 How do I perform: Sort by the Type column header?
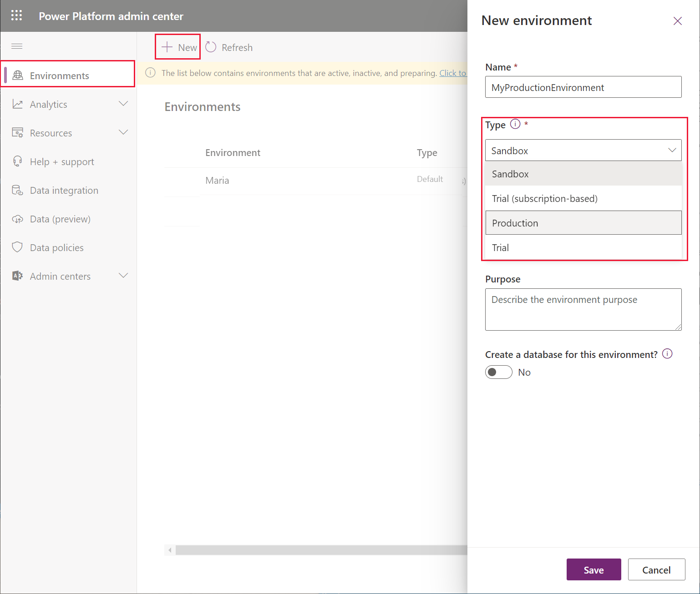pos(427,153)
